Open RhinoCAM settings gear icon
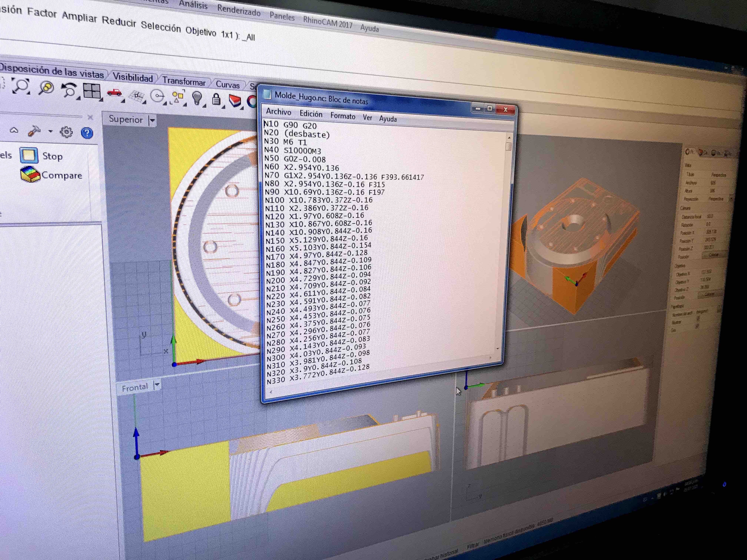This screenshot has height=560, width=747. (x=66, y=132)
